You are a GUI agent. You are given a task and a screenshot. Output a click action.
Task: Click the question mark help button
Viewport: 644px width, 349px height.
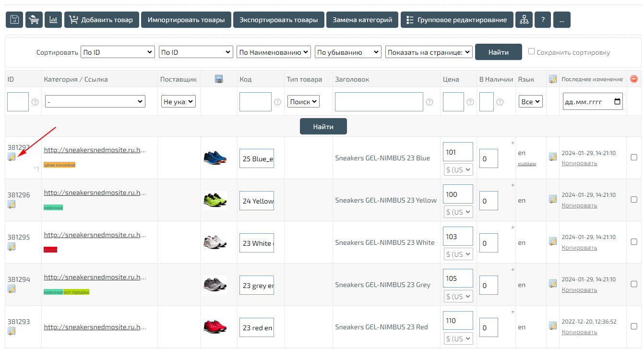542,20
